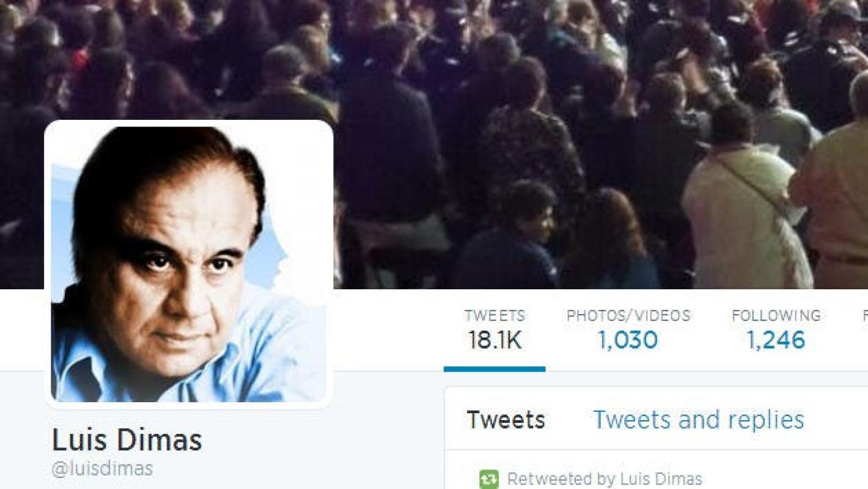Viewport: 868px width, 489px height.
Task: Open the FOLLOWING stat label
Action: [776, 315]
